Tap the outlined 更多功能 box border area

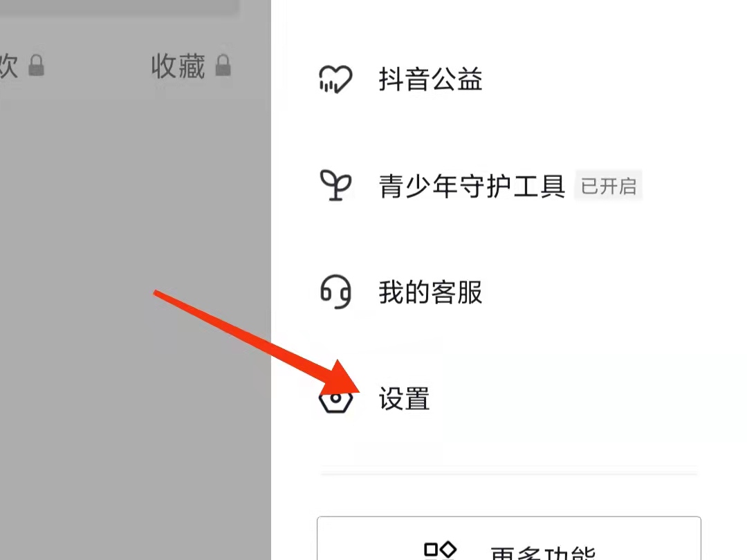tap(509, 538)
